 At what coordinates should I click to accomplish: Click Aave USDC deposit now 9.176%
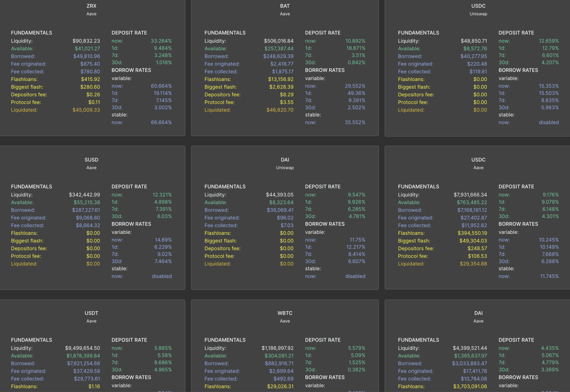point(551,195)
